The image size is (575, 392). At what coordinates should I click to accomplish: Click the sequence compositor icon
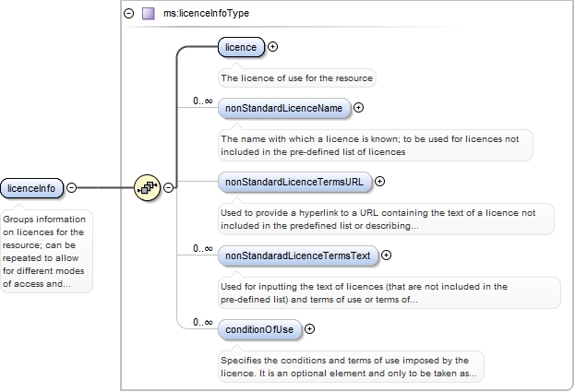tap(147, 188)
